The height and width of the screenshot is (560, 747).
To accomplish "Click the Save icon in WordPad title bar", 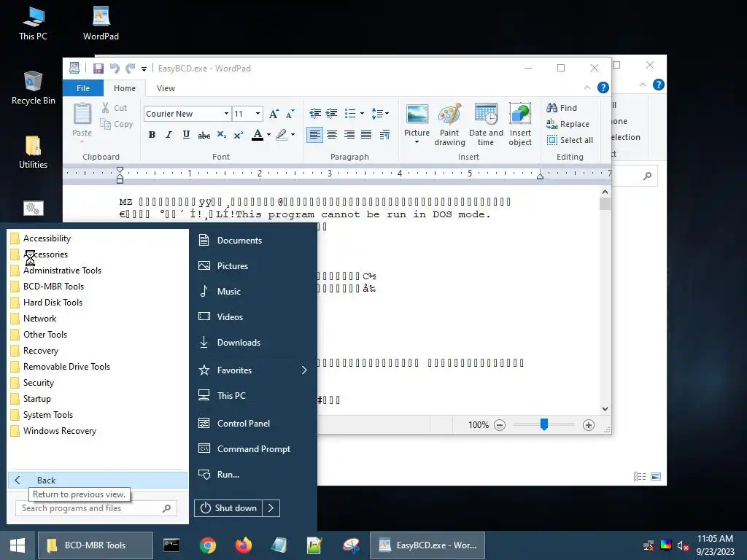I will (x=98, y=69).
